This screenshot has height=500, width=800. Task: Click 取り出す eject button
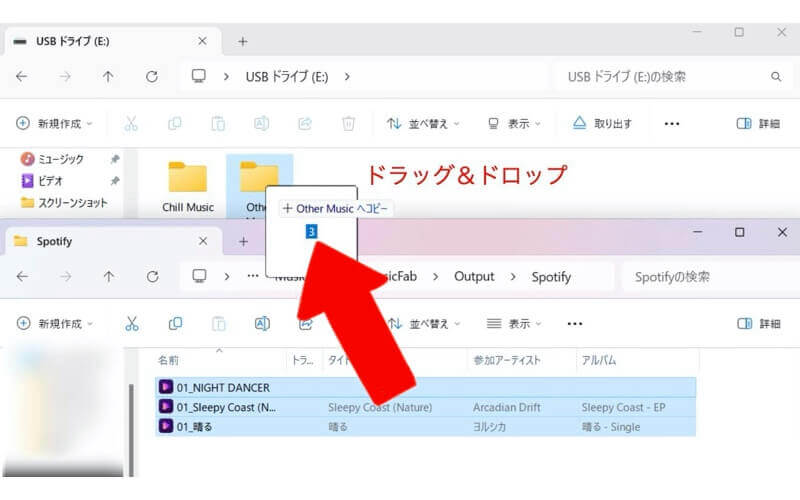[x=602, y=123]
